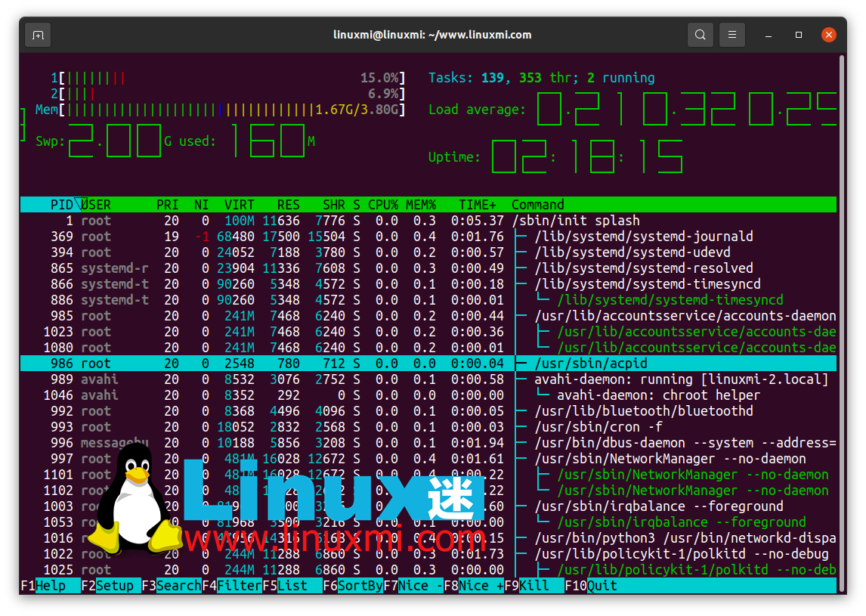This screenshot has width=866, height=616.
Task: Select the bluetoothd process row
Action: point(428,412)
